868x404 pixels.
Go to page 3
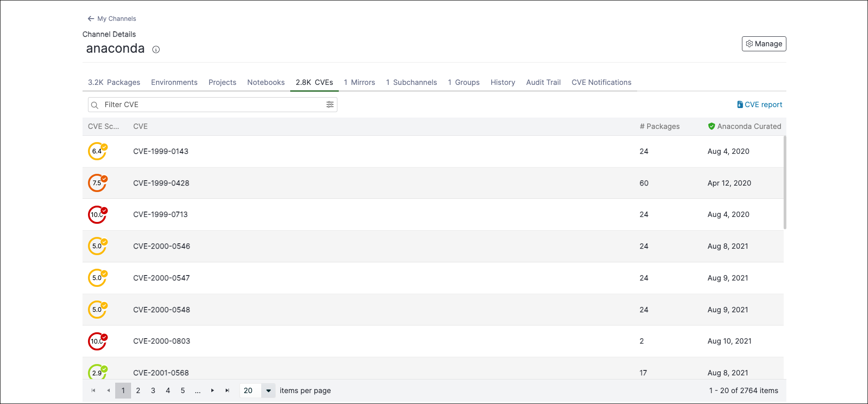(x=153, y=390)
